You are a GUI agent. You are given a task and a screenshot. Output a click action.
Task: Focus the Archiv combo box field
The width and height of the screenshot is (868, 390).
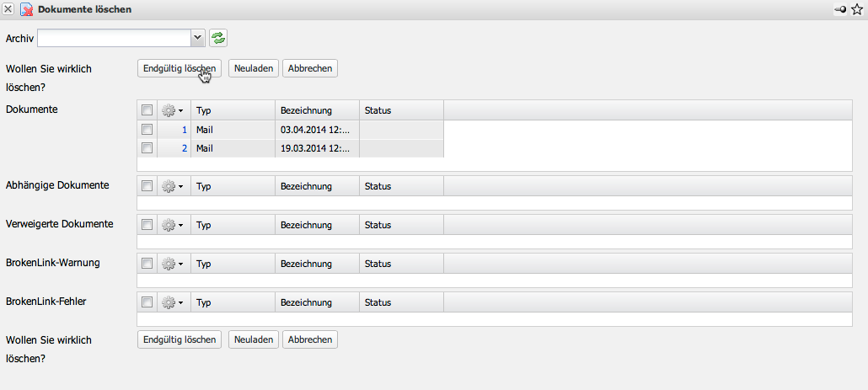point(114,38)
